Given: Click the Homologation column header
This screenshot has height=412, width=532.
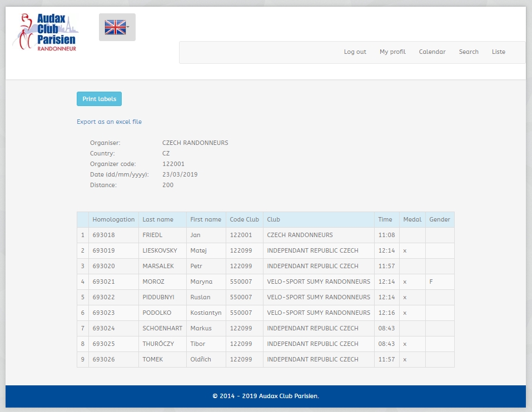Looking at the screenshot, I should 113,220.
